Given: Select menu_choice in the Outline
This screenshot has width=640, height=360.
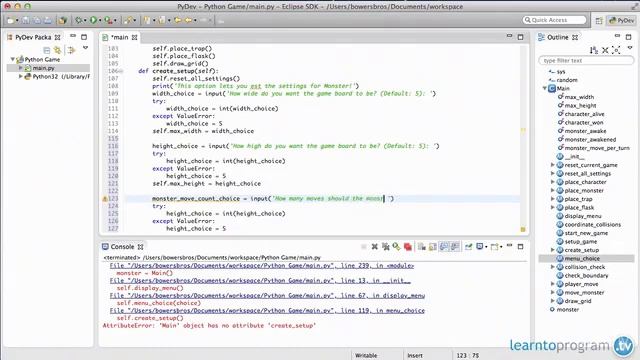Looking at the screenshot, I should (582, 258).
